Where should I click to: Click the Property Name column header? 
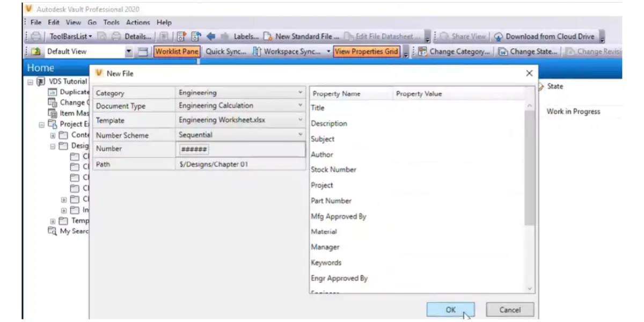tap(352, 93)
